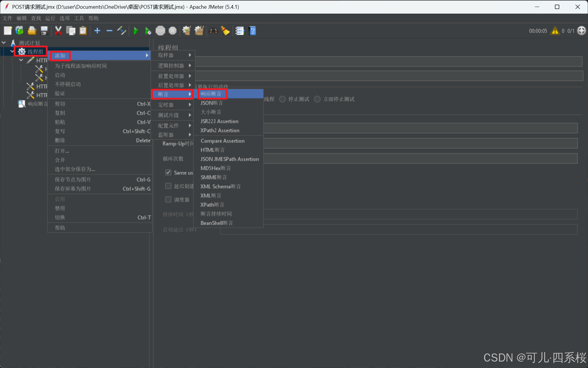
Task: Click the Function Helper list icon
Action: coord(240,31)
